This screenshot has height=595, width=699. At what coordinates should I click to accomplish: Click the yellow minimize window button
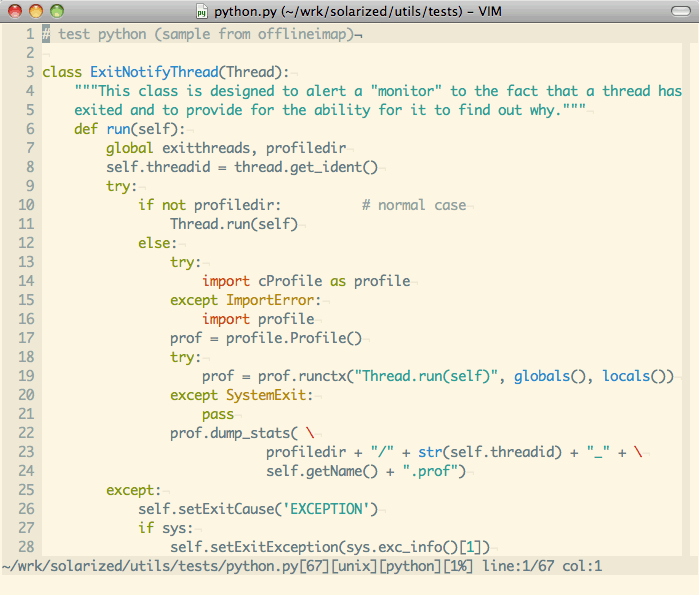(37, 12)
